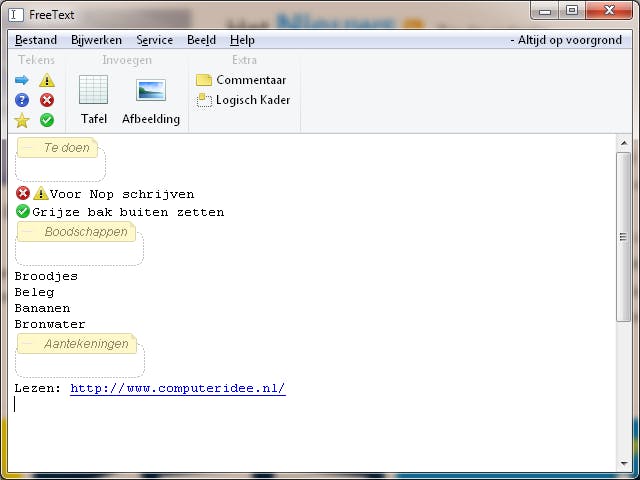This screenshot has height=480, width=640.
Task: Insert a table with Tafel icon
Action: pyautogui.click(x=93, y=100)
